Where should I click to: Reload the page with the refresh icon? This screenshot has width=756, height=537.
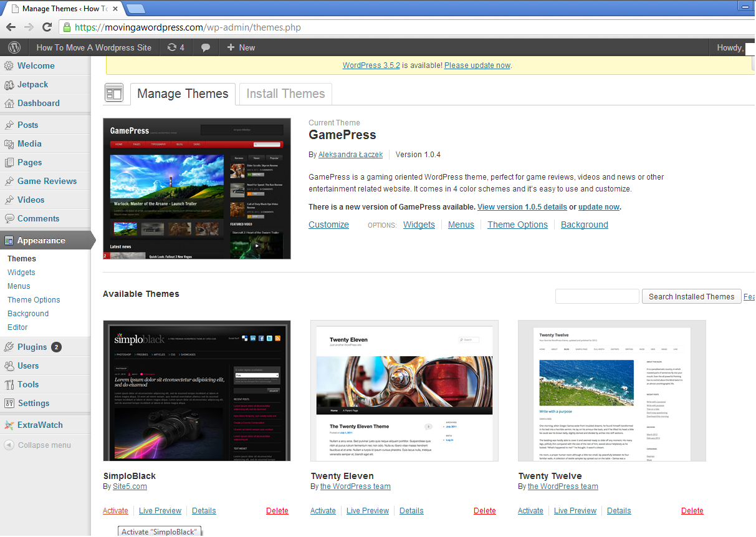(x=47, y=27)
